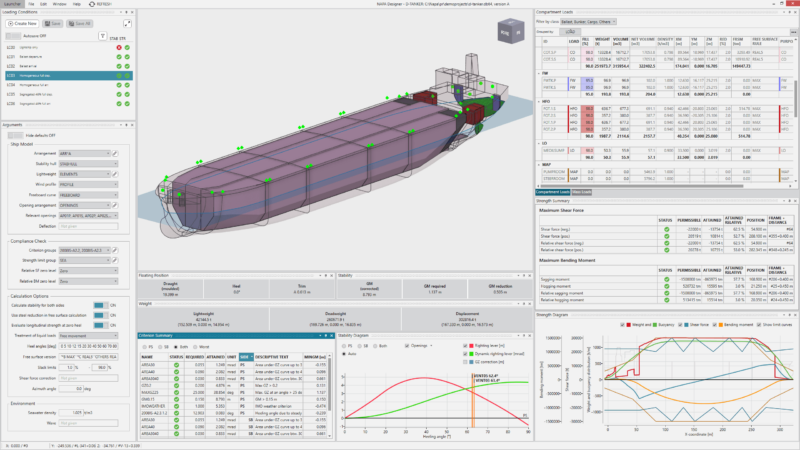Click the Save button
This screenshot has width=800, height=450.
coord(53,23)
